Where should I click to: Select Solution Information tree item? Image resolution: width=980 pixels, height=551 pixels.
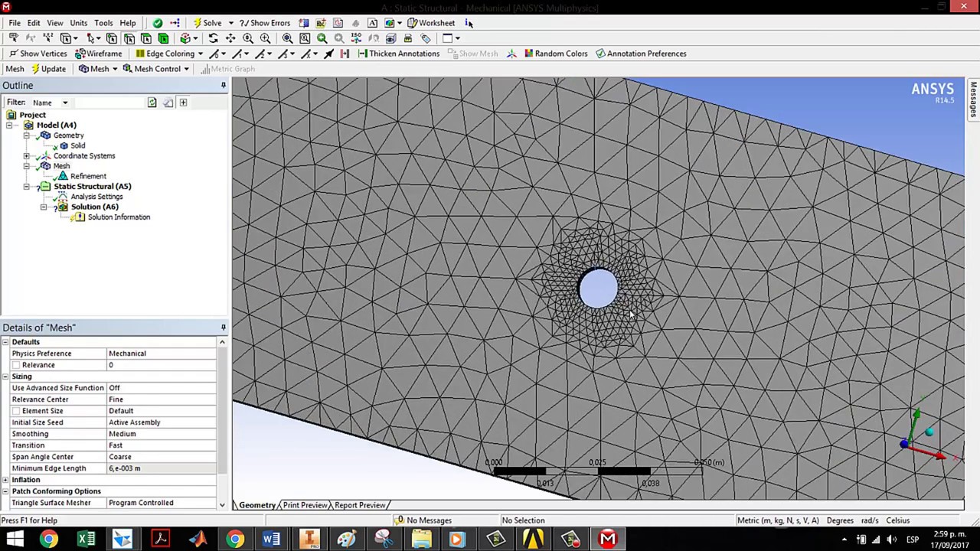click(119, 217)
